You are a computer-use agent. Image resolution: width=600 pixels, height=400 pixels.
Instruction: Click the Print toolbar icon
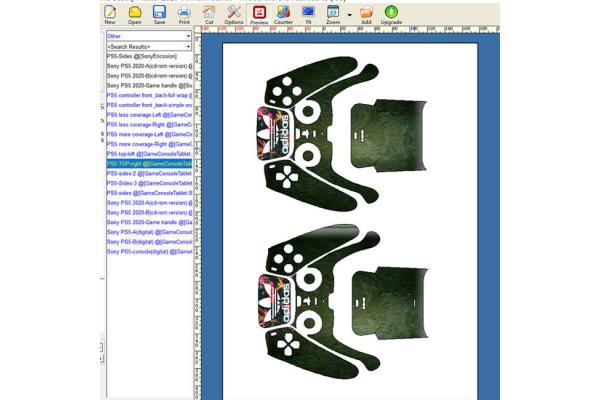(184, 13)
